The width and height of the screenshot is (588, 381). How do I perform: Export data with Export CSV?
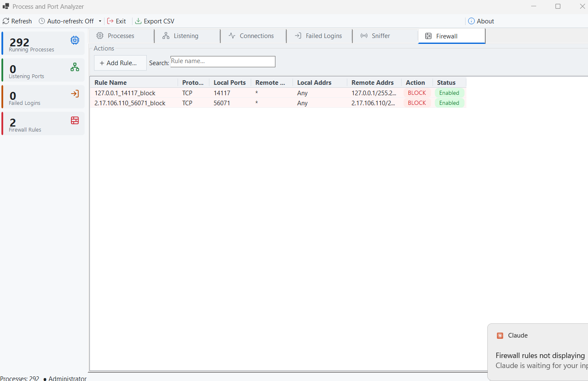(155, 21)
